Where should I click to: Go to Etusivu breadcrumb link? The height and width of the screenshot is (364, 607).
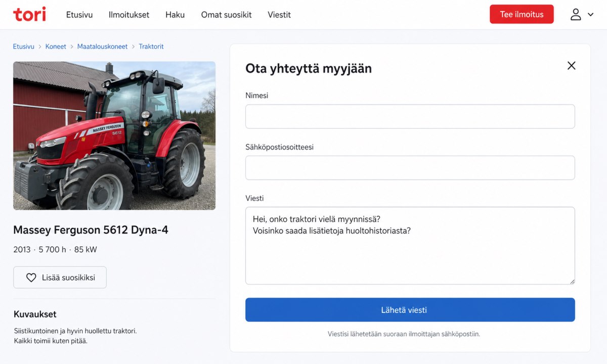[x=24, y=47]
